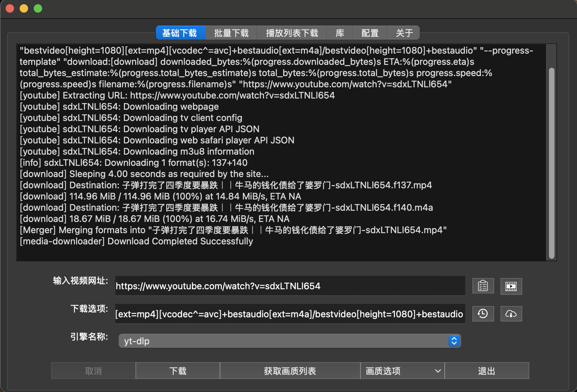The image size is (577, 392).
Task: Open download options history via clock icon
Action: pyautogui.click(x=483, y=314)
